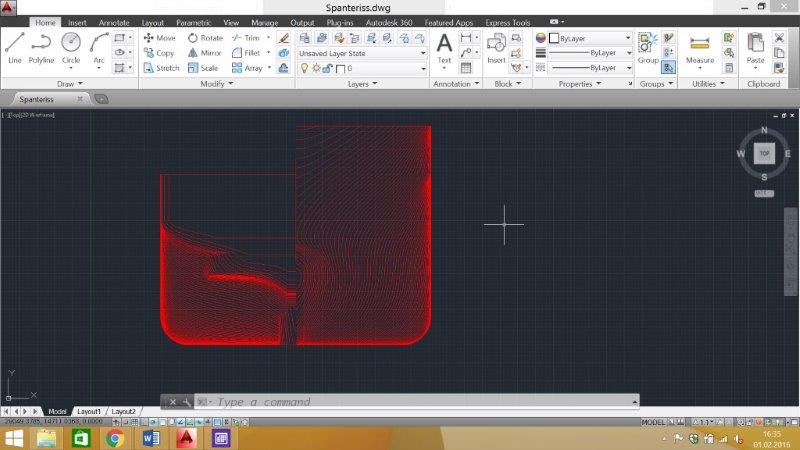Click the Mirror button

pyautogui.click(x=204, y=53)
